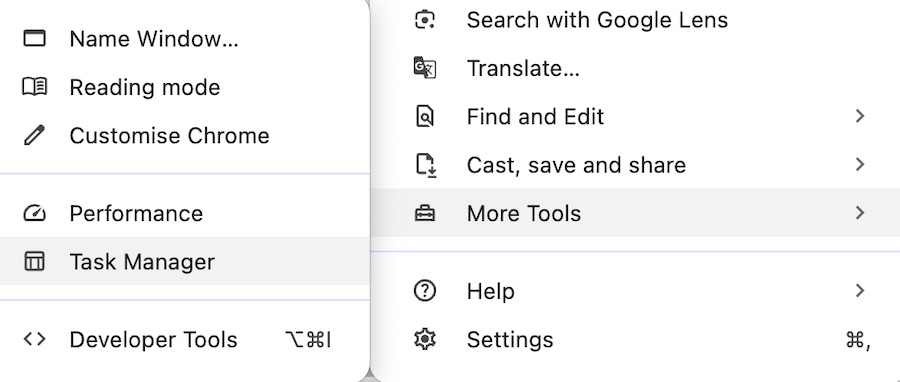Click the Cast, save and share icon
Image resolution: width=900 pixels, height=382 pixels.
pyautogui.click(x=425, y=165)
